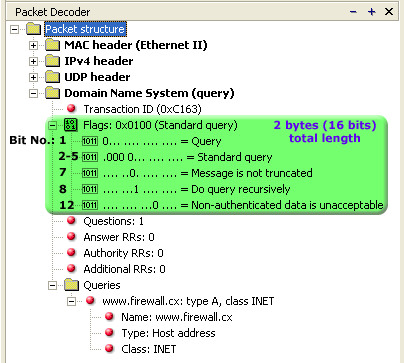Screen dimensions: 404x363
Task: Select the Questions: 1 row
Action: point(113,221)
